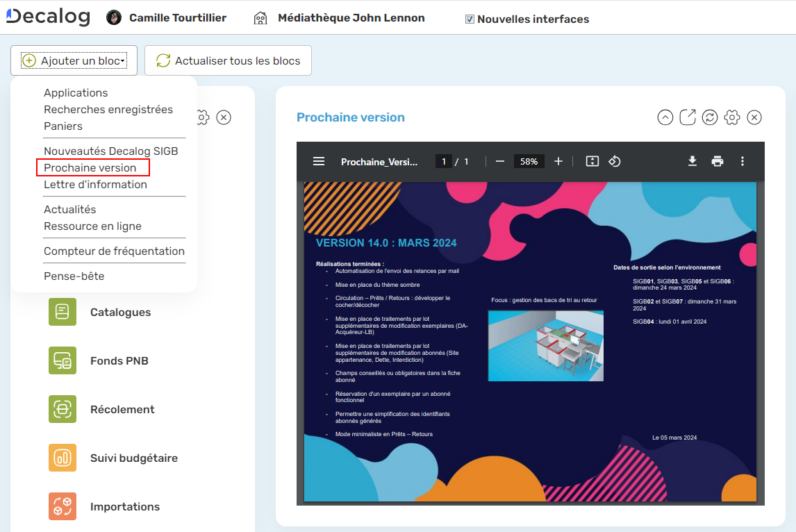Open Prochaine version block in new window

tap(688, 117)
